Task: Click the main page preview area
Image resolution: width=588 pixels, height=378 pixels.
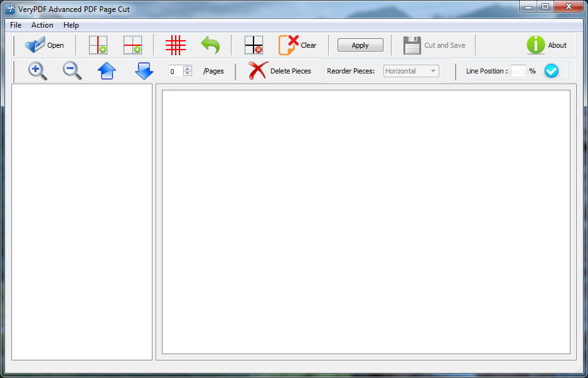Action: tap(366, 222)
